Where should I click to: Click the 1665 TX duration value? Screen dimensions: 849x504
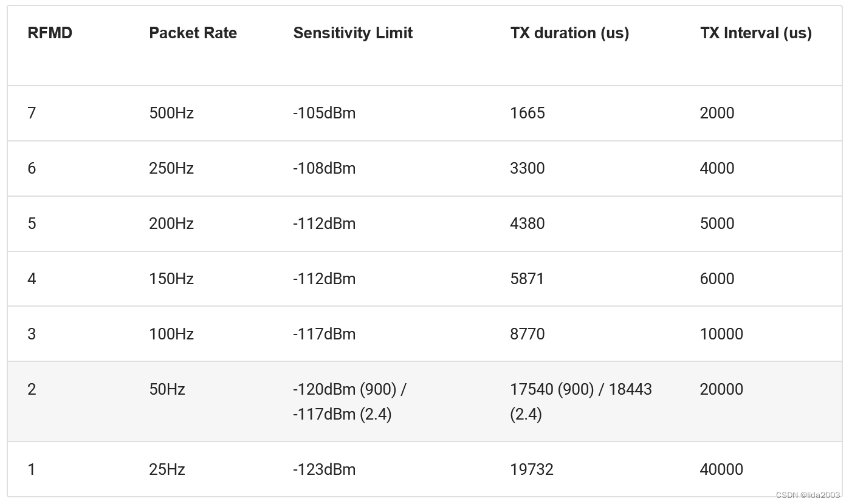[528, 113]
